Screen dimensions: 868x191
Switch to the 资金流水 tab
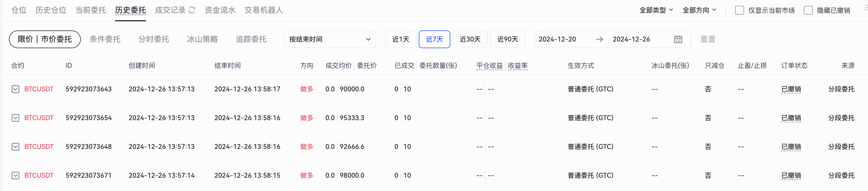point(220,10)
